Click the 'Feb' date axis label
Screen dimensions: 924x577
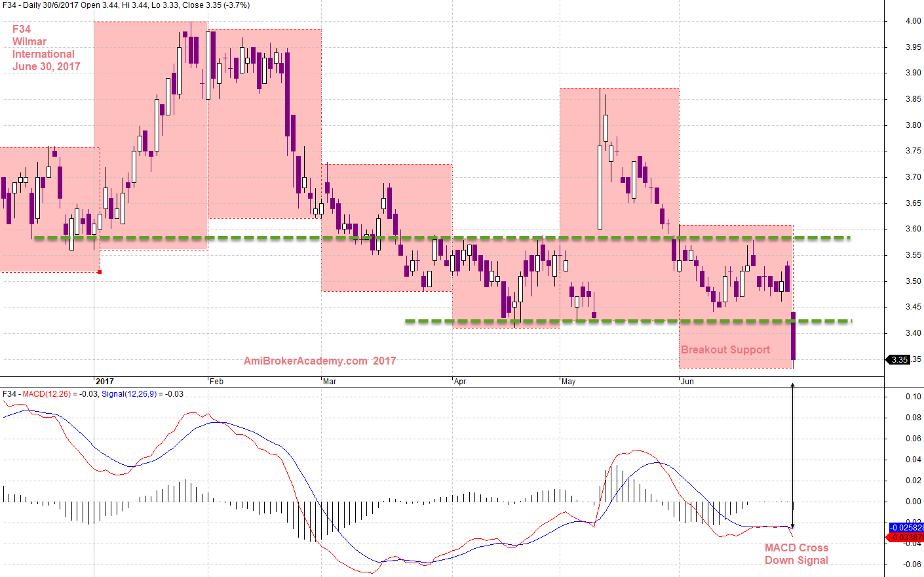216,381
